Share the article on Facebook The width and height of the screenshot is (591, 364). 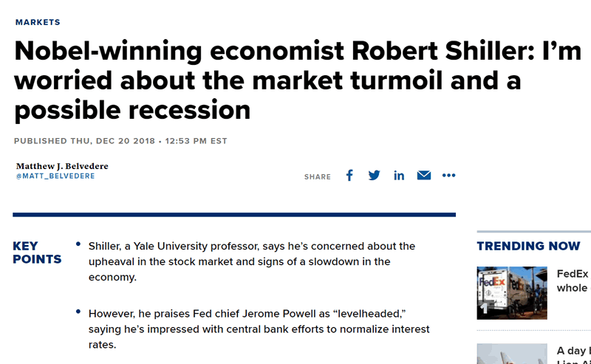coord(350,176)
